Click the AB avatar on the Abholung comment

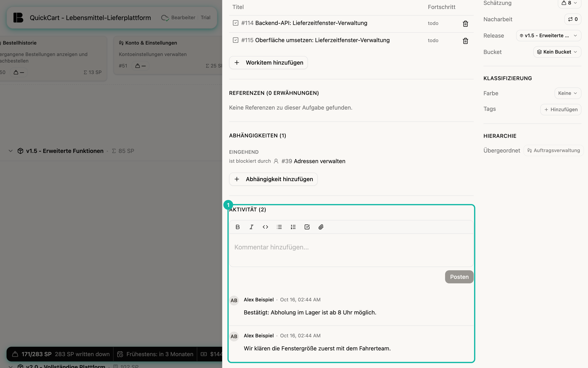point(234,300)
